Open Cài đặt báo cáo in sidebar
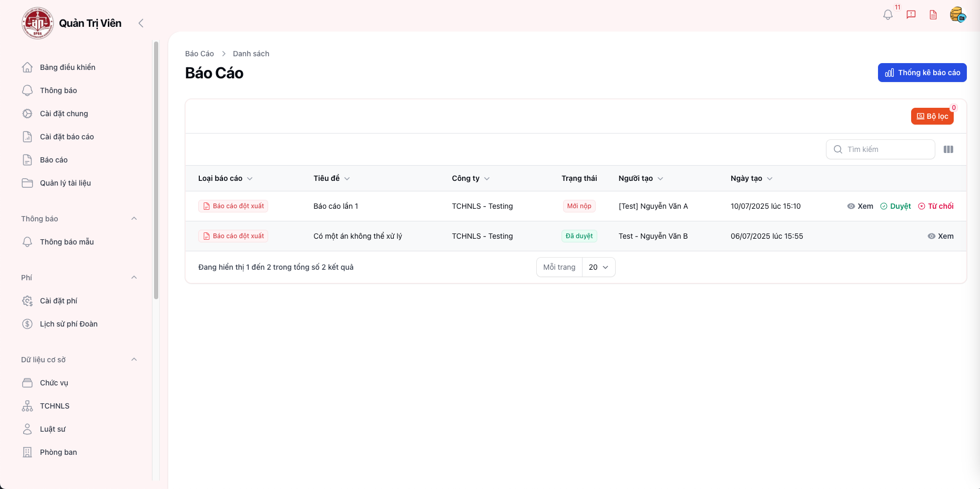This screenshot has height=489, width=980. coord(67,137)
